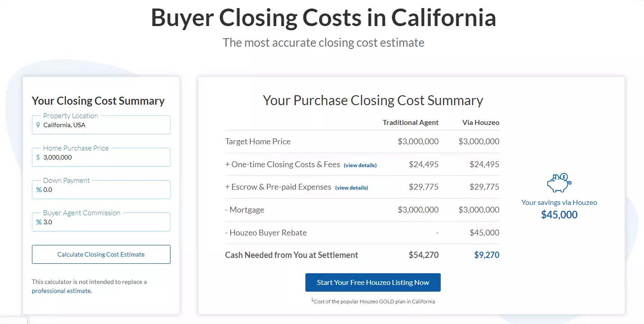
Task: Click the Traditional Agent column header
Action: (411, 123)
